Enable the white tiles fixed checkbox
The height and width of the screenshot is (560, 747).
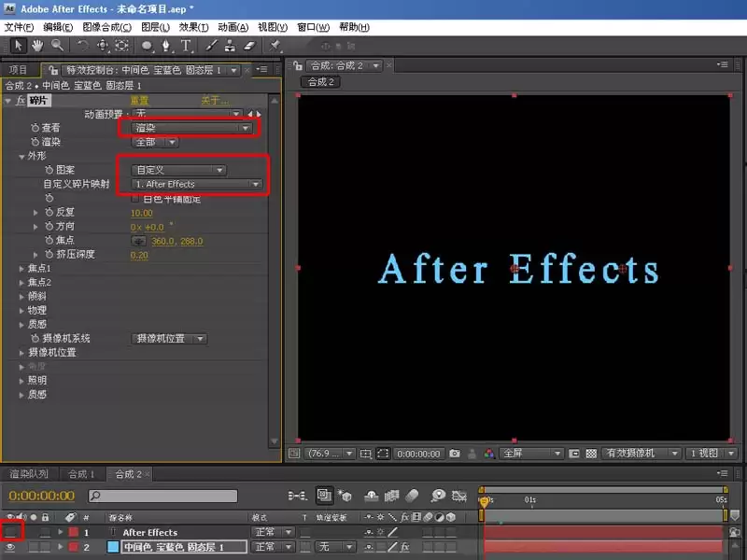coord(135,198)
